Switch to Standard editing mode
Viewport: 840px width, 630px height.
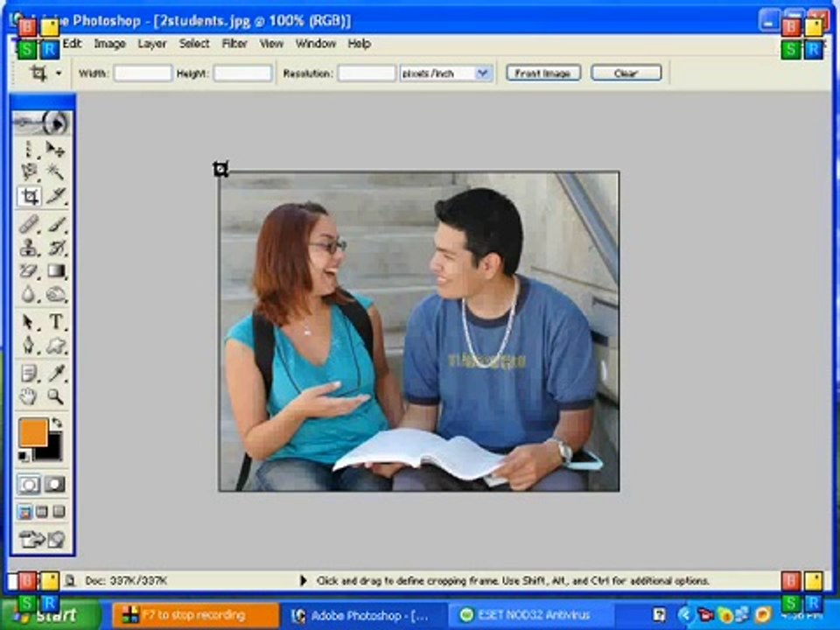[x=29, y=485]
